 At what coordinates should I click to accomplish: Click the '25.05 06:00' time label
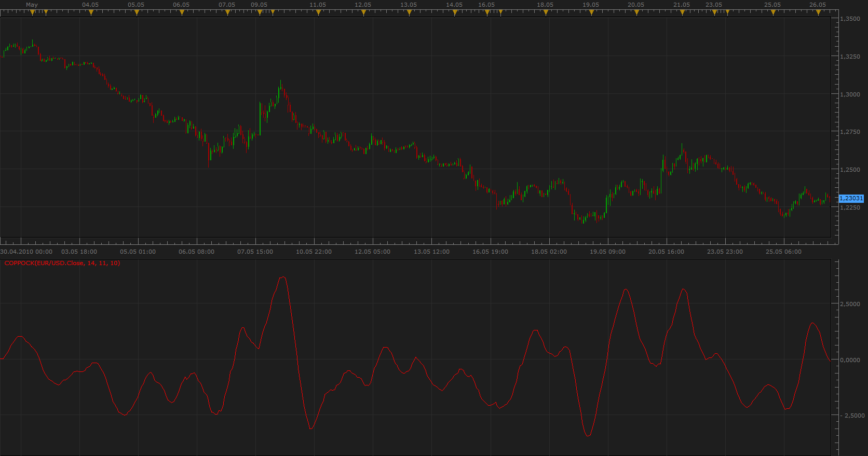pos(784,252)
